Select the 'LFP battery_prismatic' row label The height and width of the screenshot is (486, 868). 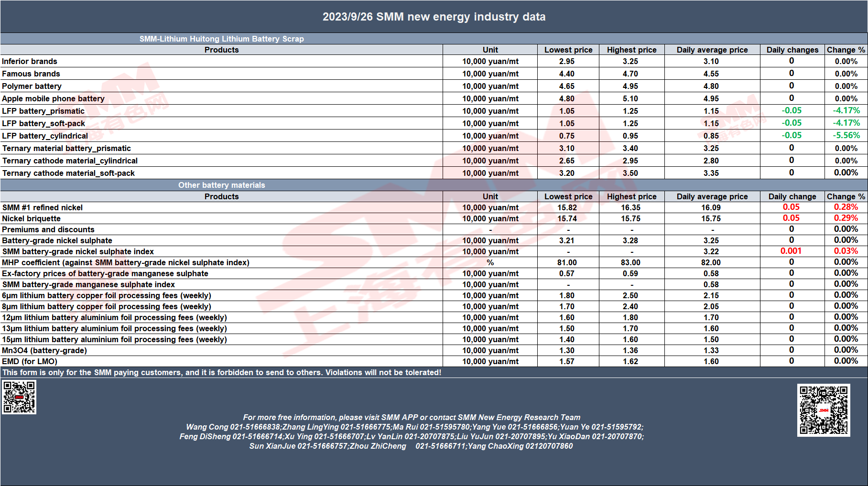click(x=43, y=111)
